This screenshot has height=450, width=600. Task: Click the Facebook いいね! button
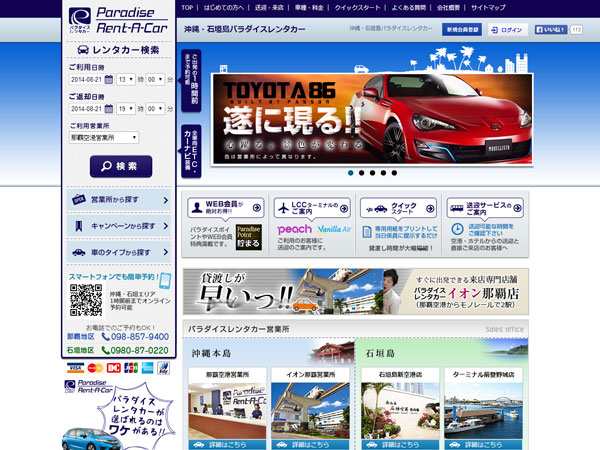click(551, 30)
